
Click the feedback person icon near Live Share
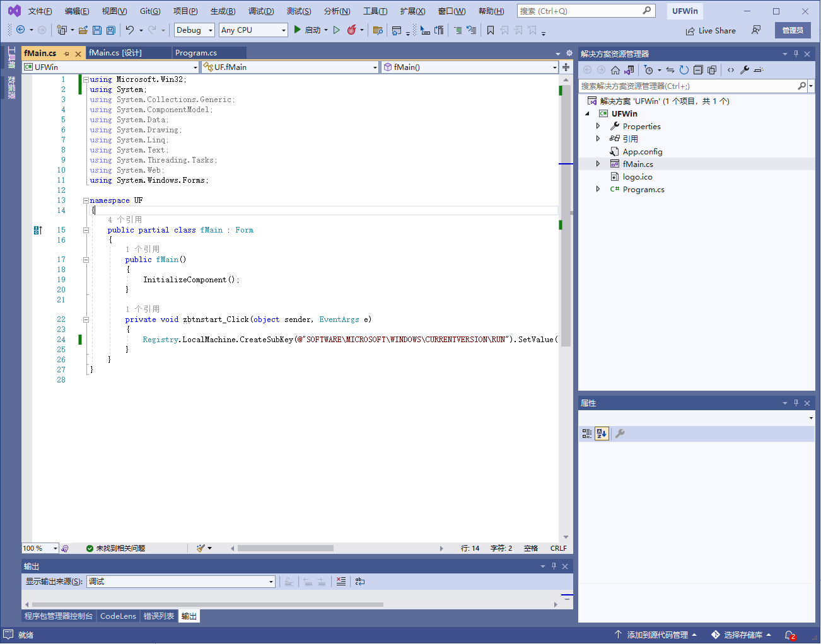(x=756, y=30)
